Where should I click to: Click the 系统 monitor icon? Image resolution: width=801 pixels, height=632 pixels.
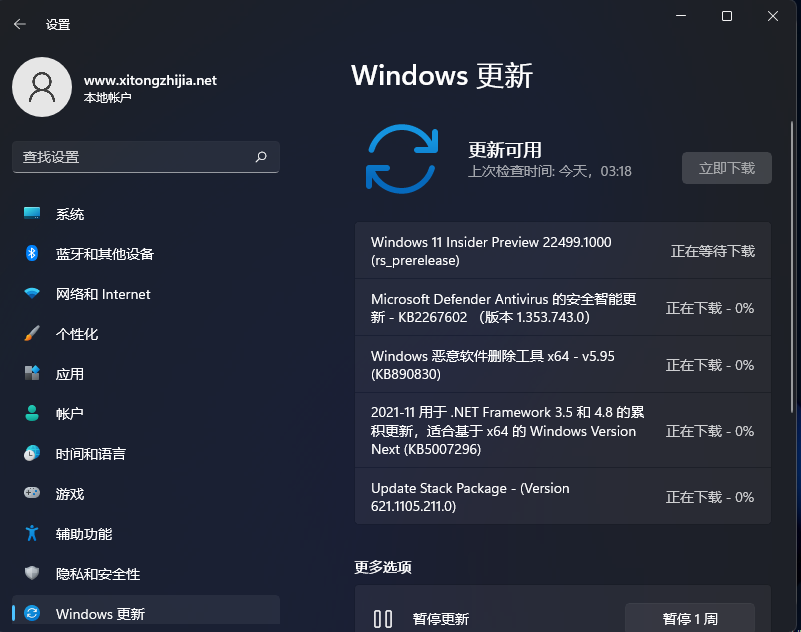[32, 213]
